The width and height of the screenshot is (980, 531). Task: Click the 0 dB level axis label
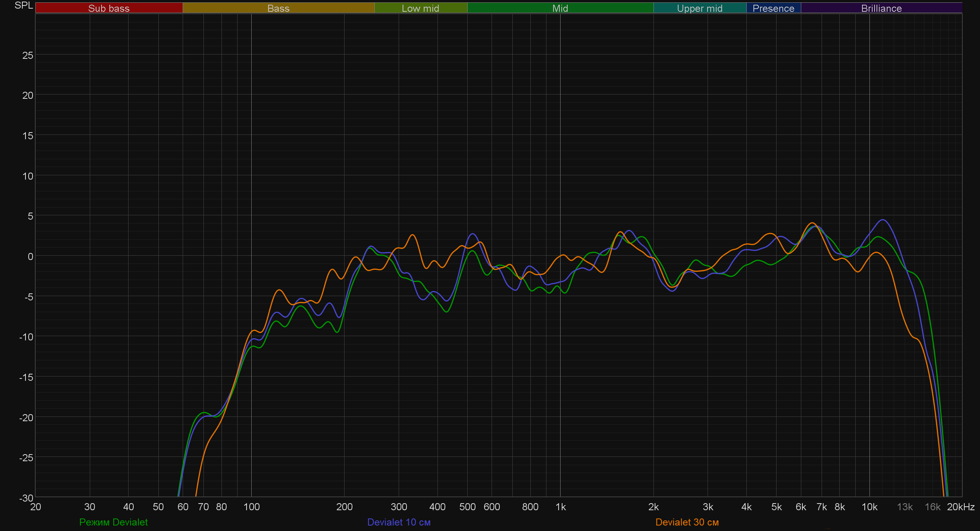tap(30, 256)
